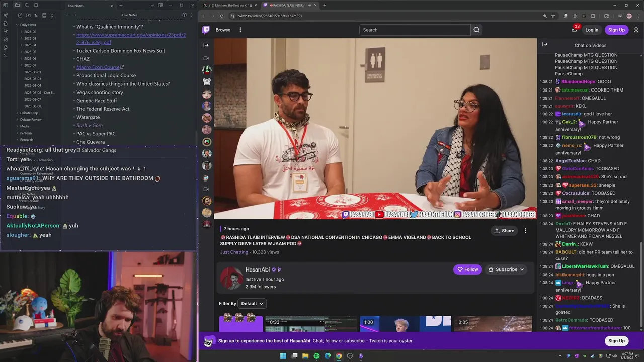Open Obsidian from the Windows taskbar
This screenshot has width=644, height=362.
tap(361, 356)
